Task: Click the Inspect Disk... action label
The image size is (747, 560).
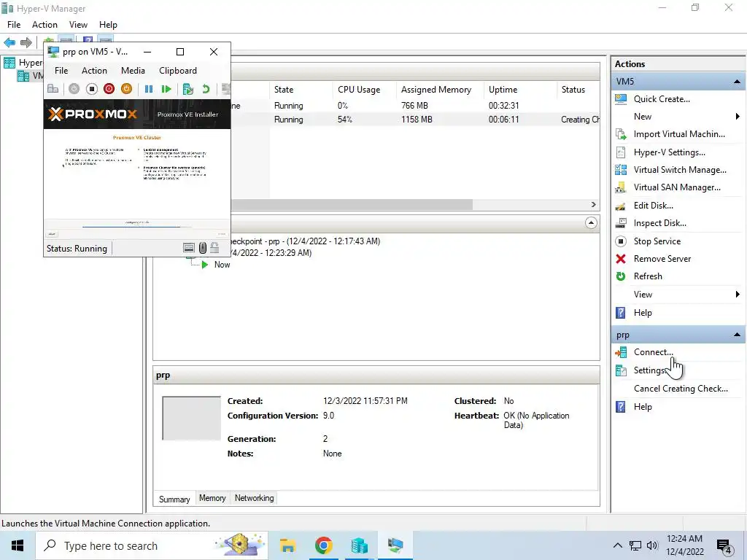Action: coord(659,223)
